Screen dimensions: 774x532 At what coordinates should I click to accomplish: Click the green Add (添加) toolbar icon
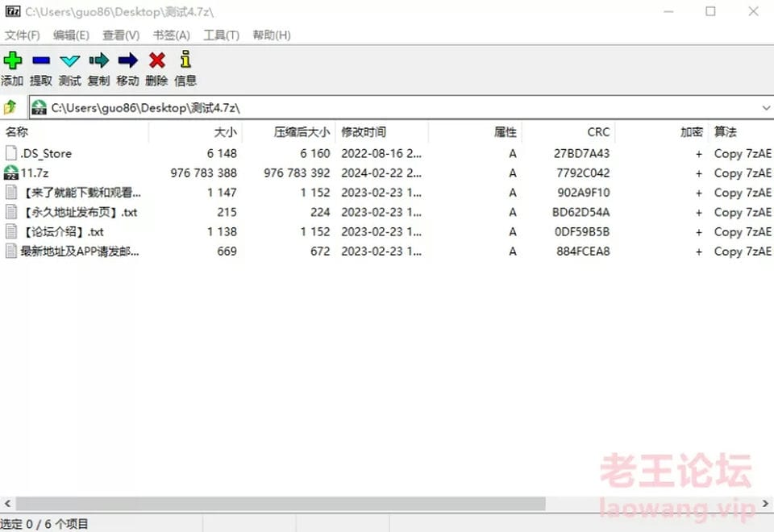(12, 60)
